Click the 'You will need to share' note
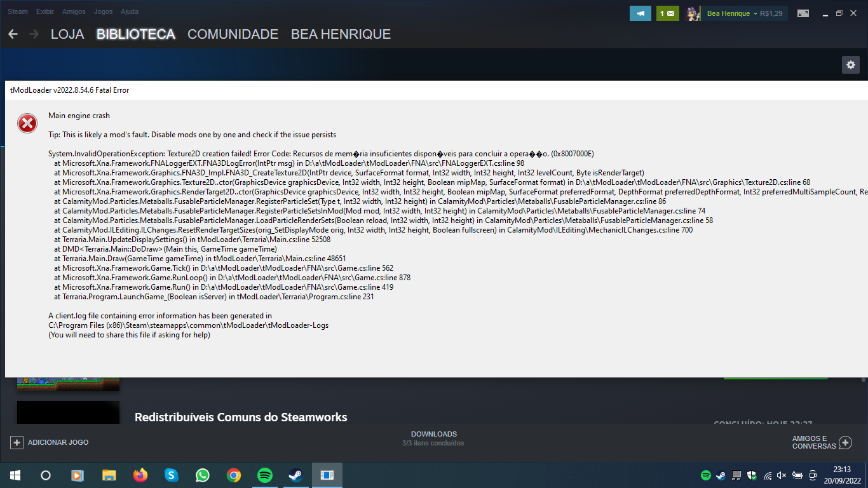This screenshot has height=488, width=868. point(129,335)
